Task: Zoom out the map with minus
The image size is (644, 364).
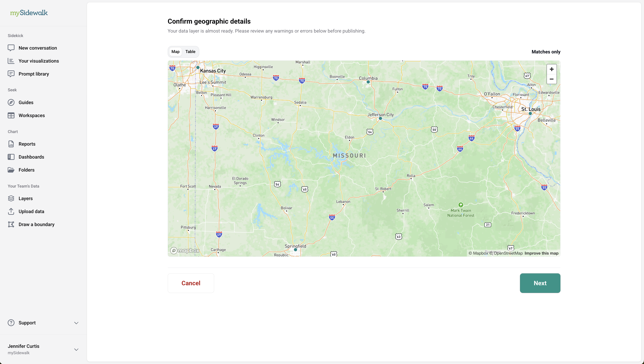Action: 552,79
